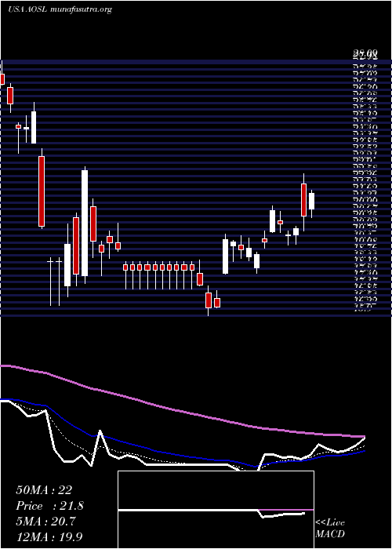392x549 pixels.
Task: Select the 12MA : 19.9 value
Action: click(49, 537)
